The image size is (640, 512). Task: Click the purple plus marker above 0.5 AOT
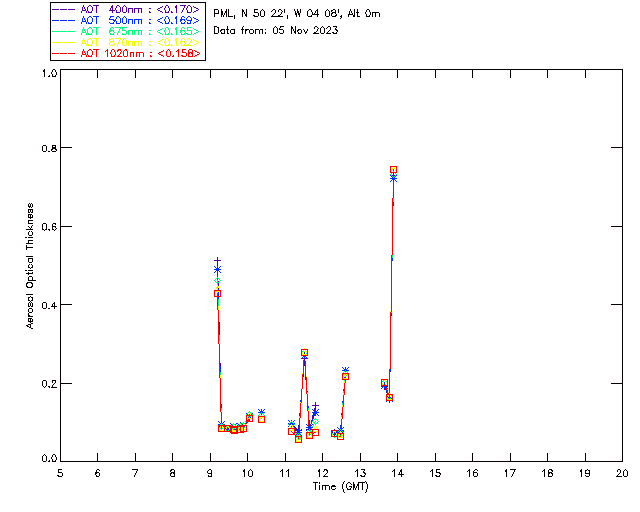click(x=218, y=260)
